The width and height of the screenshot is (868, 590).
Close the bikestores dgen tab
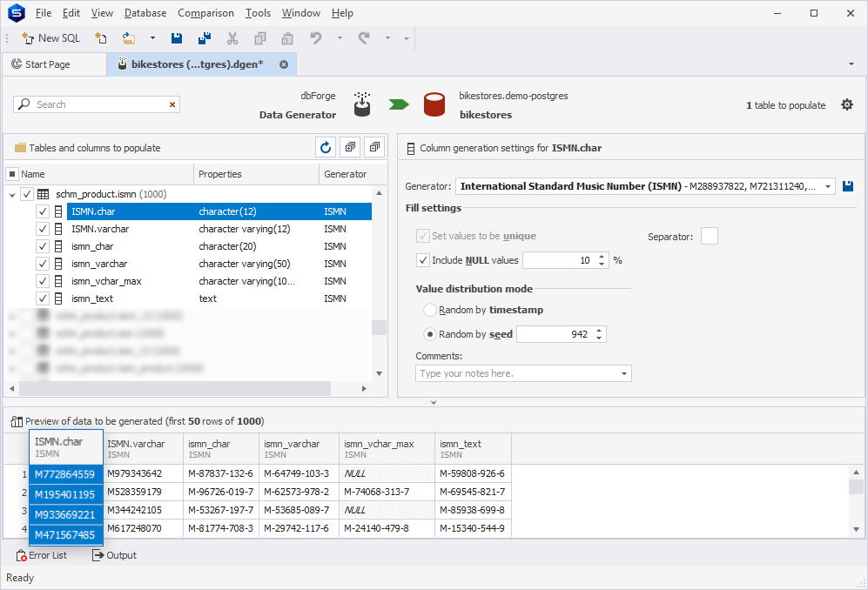[x=284, y=64]
